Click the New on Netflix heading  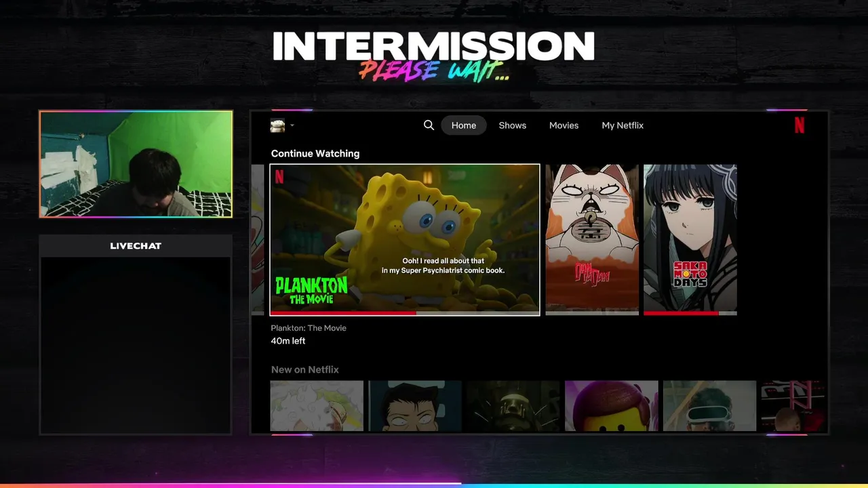[x=304, y=369]
